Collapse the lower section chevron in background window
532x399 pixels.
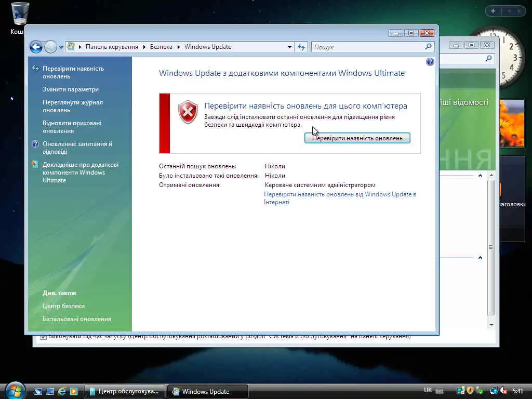click(x=480, y=258)
